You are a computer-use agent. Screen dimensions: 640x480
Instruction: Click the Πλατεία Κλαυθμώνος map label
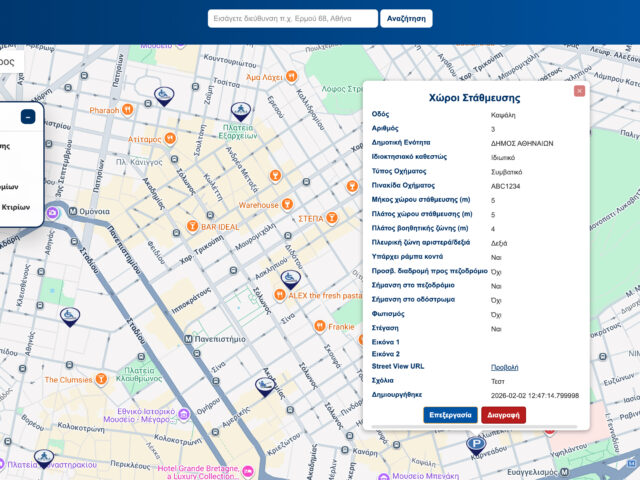click(x=139, y=374)
